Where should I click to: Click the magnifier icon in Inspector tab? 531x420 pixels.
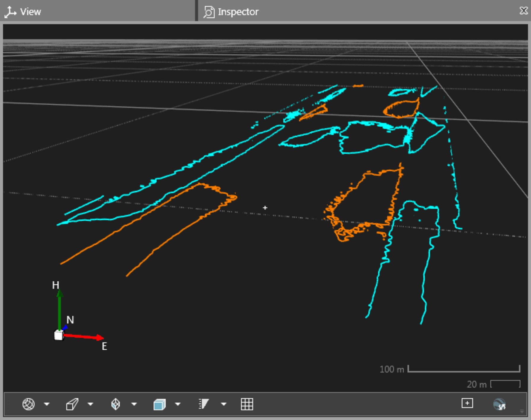pos(209,12)
